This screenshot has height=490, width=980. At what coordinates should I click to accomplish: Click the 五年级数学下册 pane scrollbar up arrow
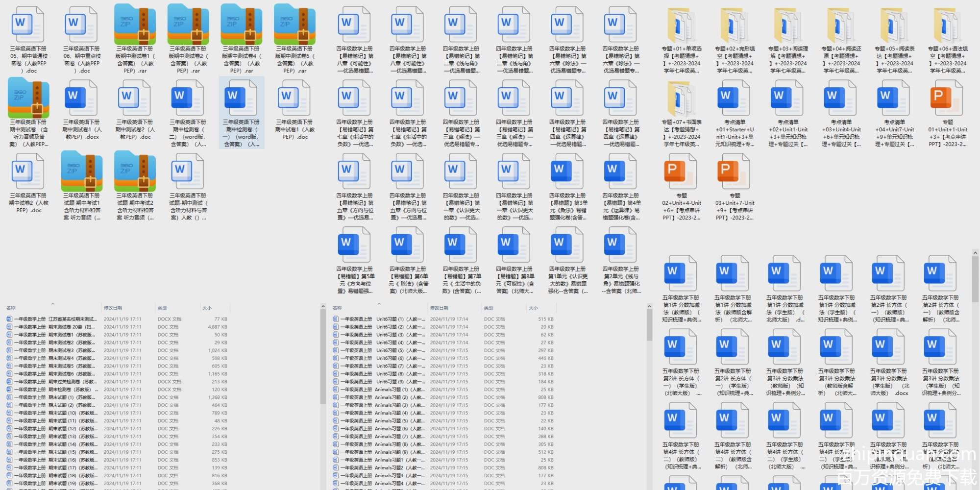pyautogui.click(x=975, y=253)
